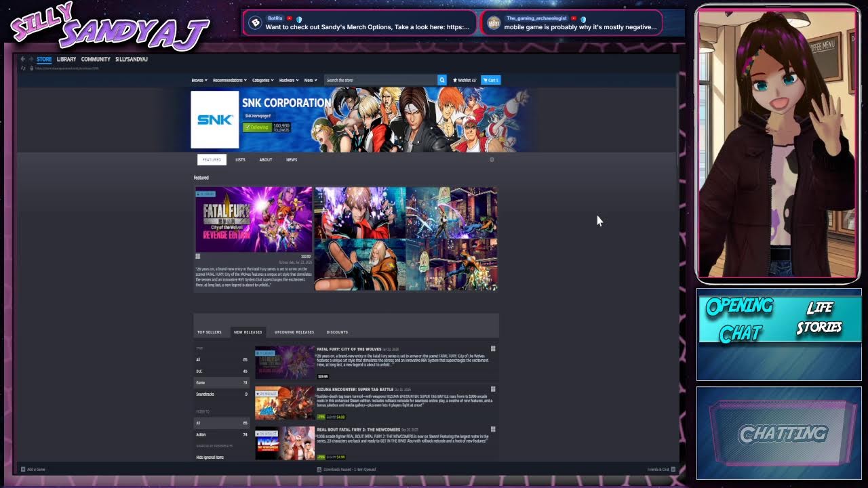Filter list to Action genre

pos(222,434)
